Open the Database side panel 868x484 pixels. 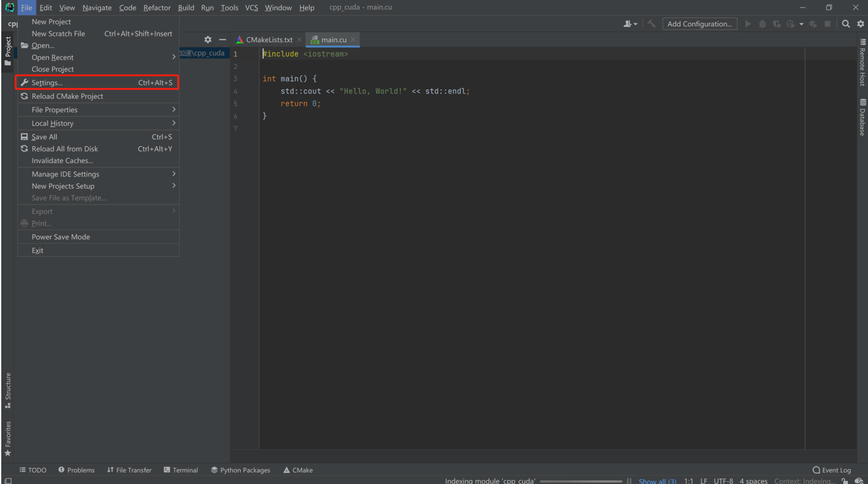point(862,117)
